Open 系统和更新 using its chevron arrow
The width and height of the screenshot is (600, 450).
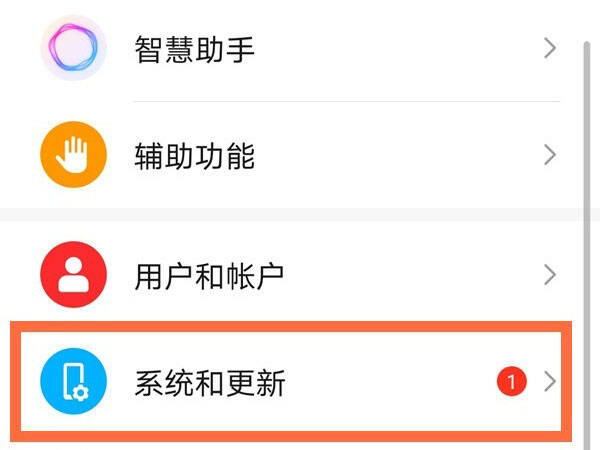550,382
